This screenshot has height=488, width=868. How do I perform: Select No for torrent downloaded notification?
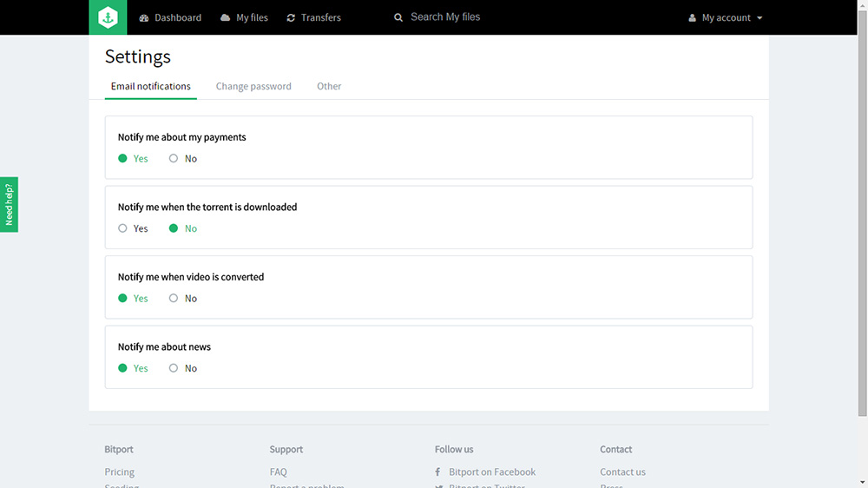click(174, 228)
